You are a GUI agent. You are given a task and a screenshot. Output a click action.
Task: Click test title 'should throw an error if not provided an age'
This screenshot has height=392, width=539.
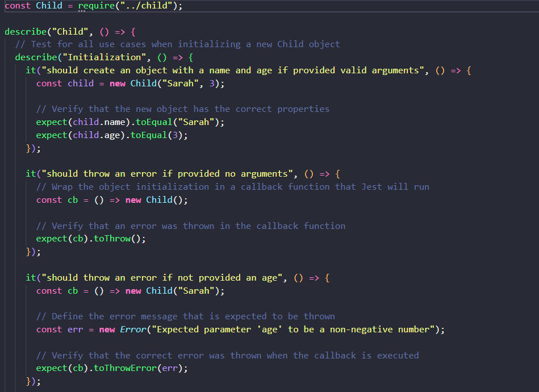[162, 278]
